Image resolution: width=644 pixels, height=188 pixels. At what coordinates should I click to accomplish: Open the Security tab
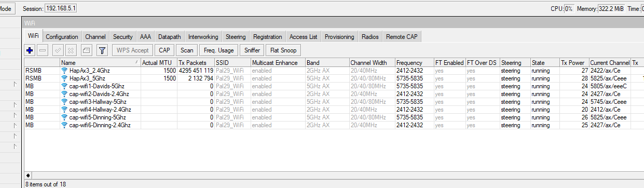pos(123,37)
